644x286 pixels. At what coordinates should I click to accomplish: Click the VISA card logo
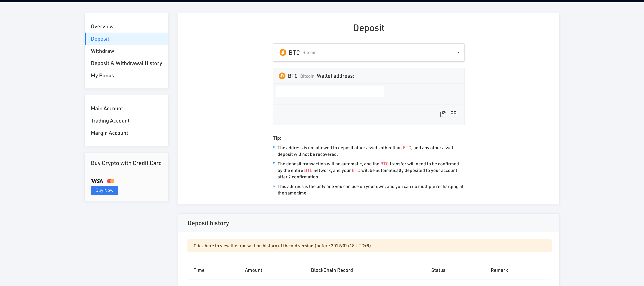click(x=97, y=181)
